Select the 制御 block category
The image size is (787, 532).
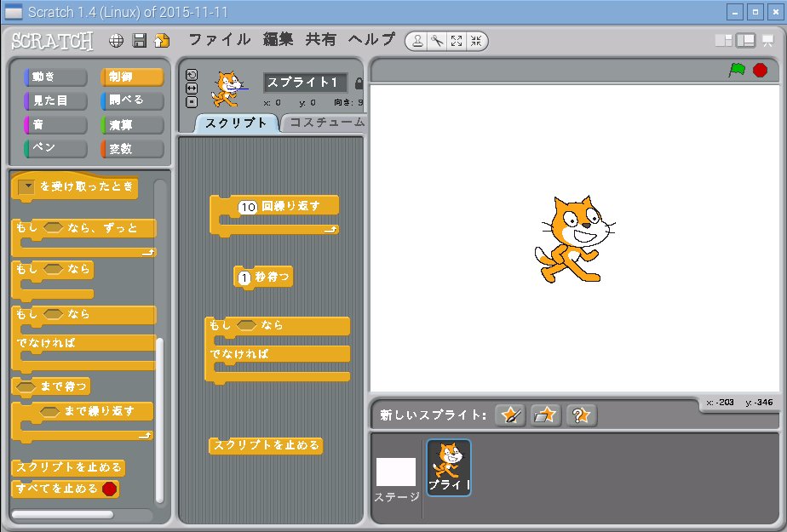click(x=132, y=77)
